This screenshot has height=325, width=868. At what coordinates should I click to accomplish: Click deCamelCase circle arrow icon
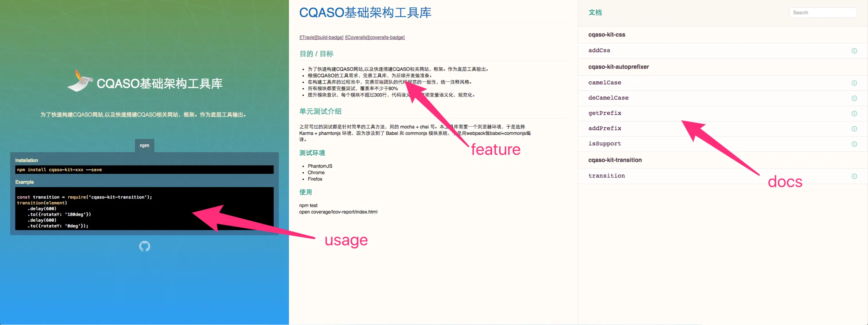coord(854,98)
